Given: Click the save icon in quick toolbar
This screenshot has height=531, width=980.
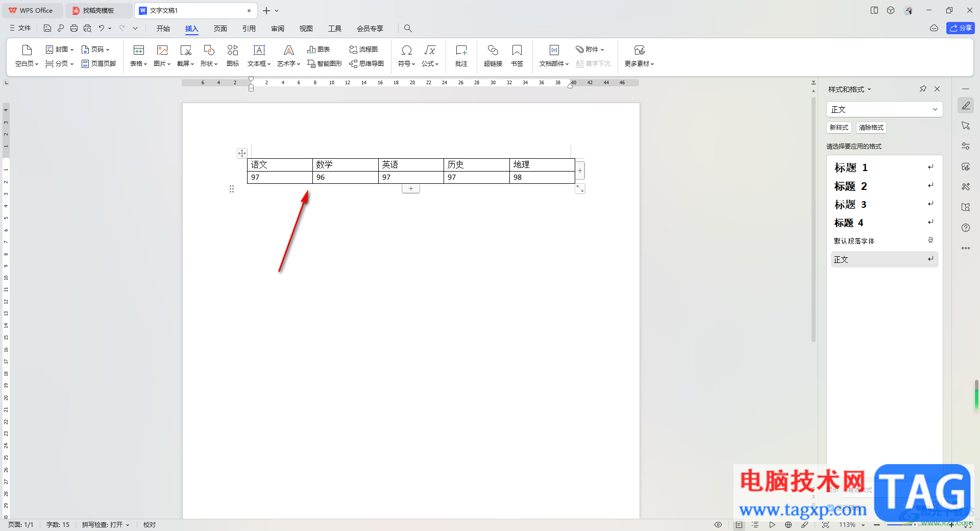Looking at the screenshot, I should point(47,28).
